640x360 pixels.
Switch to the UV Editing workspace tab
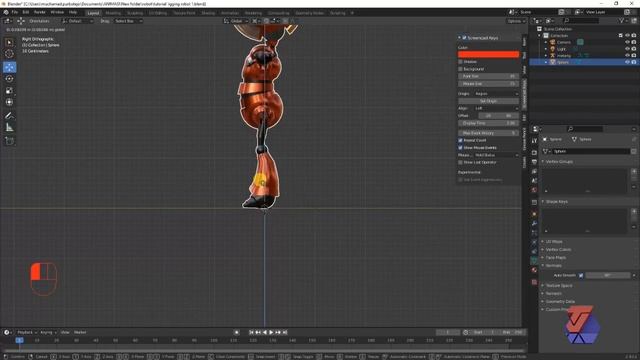click(158, 13)
